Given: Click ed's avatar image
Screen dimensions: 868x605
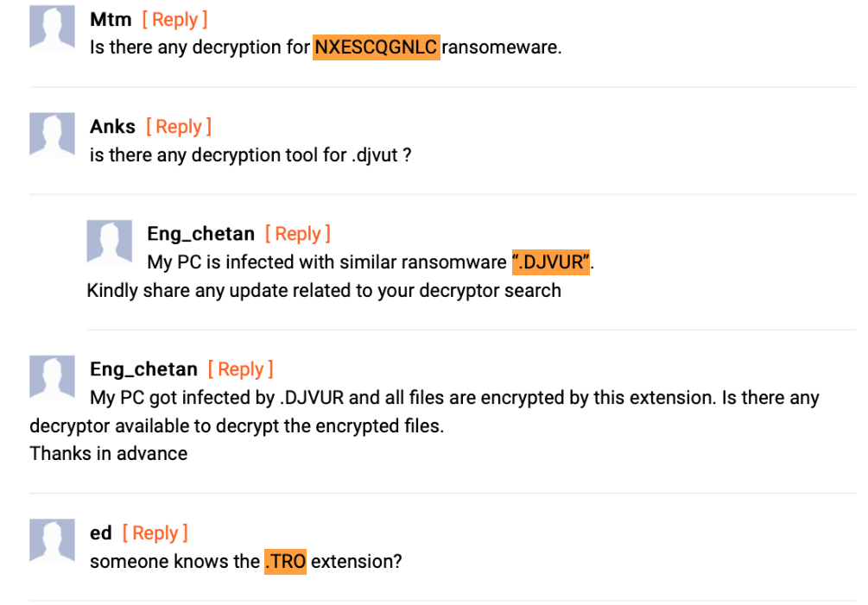Looking at the screenshot, I should (x=51, y=541).
